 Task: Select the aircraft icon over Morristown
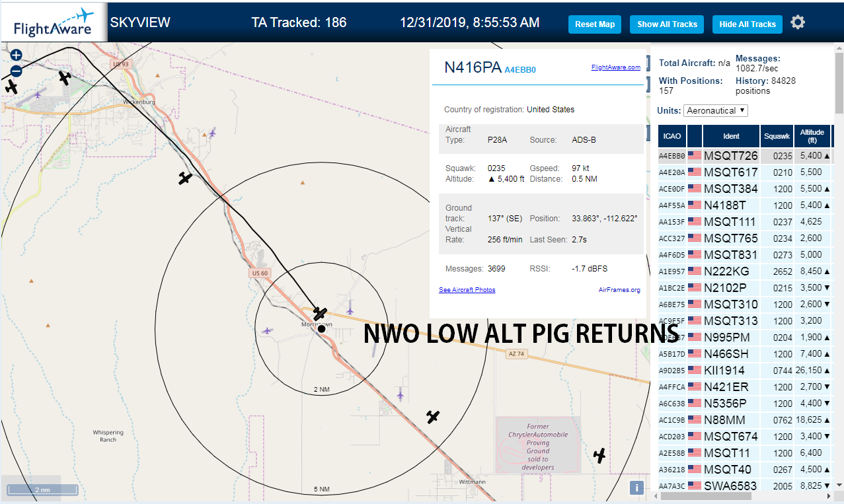pyautogui.click(x=320, y=312)
